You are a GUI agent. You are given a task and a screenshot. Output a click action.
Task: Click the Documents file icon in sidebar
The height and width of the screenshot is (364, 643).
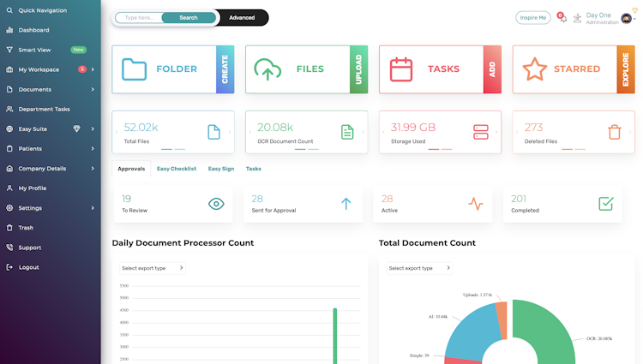(x=9, y=89)
